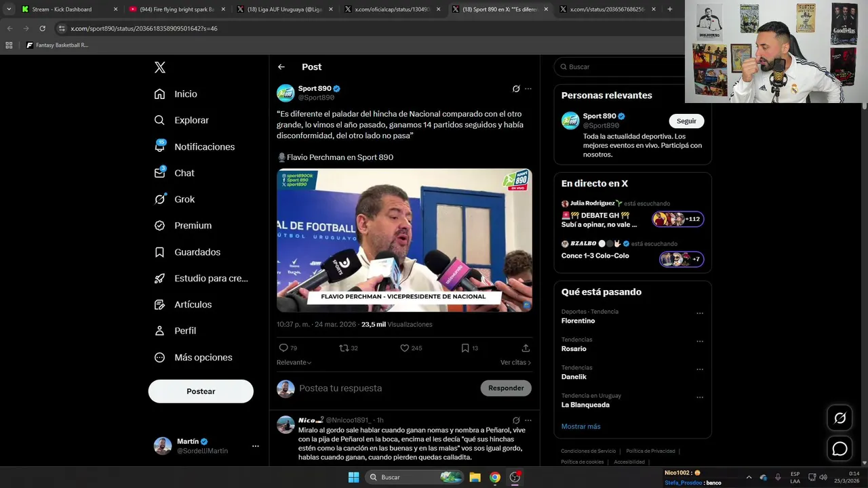The image size is (868, 488).
Task: Click the reply icon with 79
Action: (x=283, y=348)
